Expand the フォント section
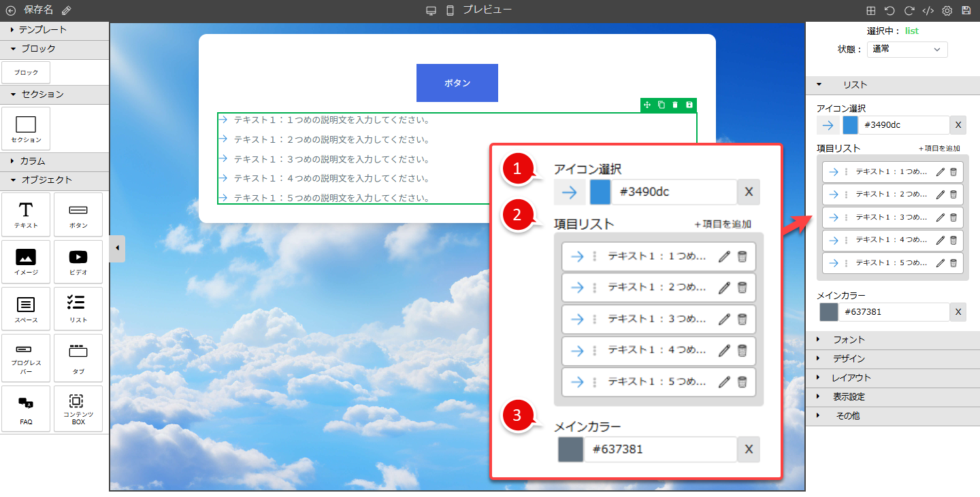This screenshot has height=497, width=980. (848, 339)
